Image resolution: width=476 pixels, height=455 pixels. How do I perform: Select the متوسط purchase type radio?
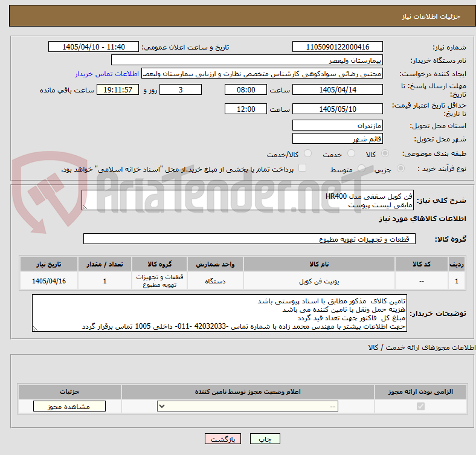click(x=361, y=168)
